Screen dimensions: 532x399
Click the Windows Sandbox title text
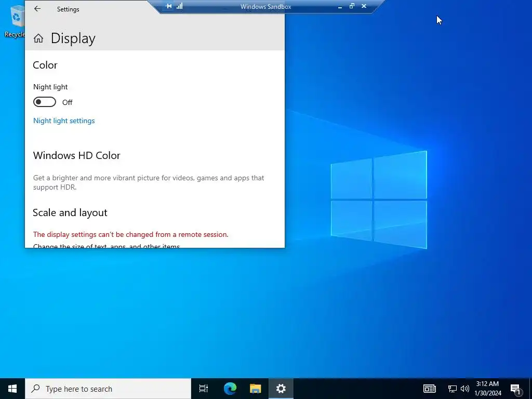tap(265, 6)
